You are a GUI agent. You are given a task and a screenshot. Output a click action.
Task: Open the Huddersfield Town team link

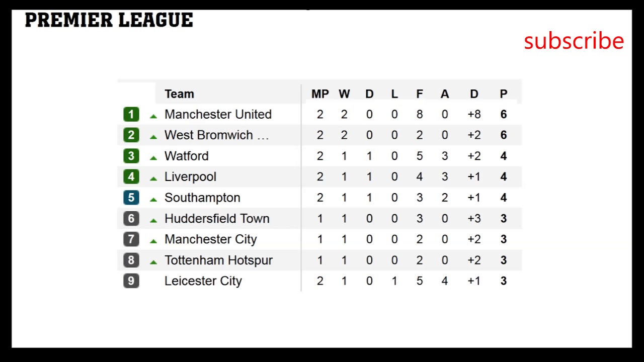click(x=217, y=219)
